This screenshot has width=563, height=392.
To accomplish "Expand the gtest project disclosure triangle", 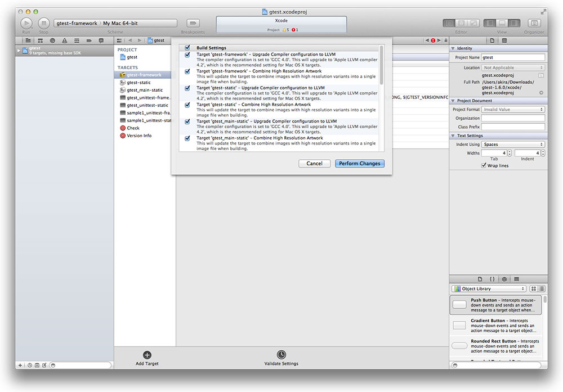I will 19,51.
